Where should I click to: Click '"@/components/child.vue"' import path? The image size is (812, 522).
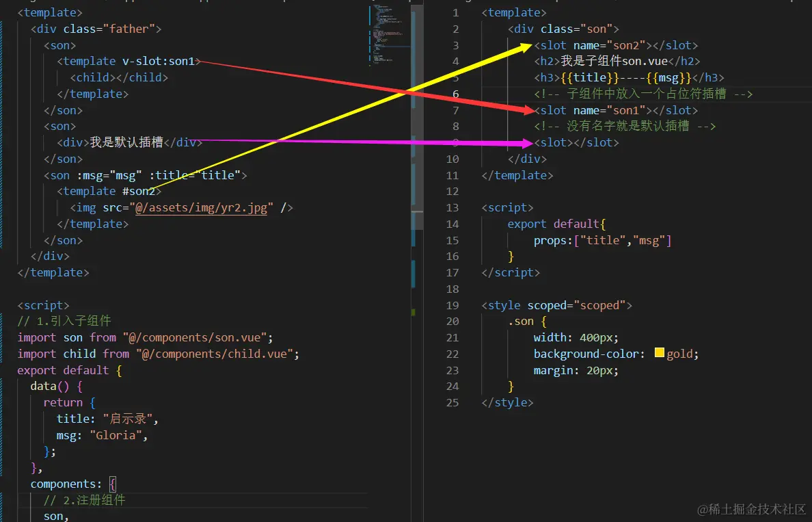coord(215,354)
